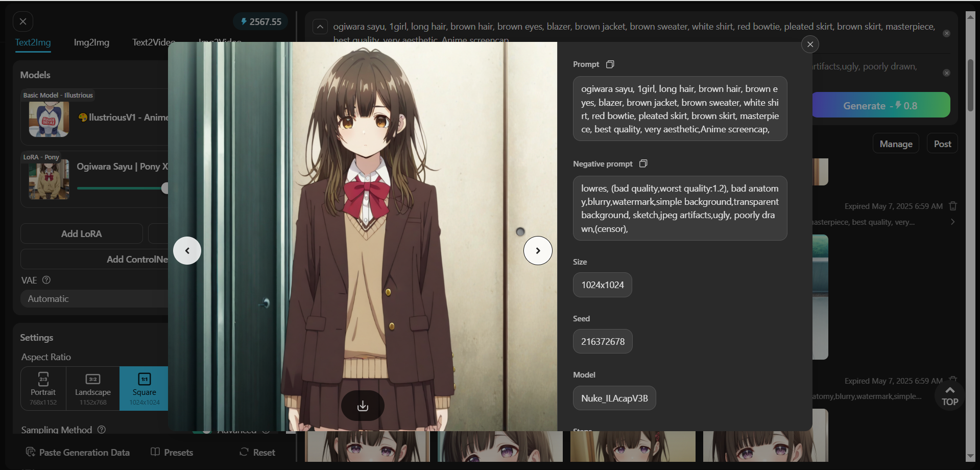Click the main prompt input at top
This screenshot has width=980, height=470.
point(633,32)
